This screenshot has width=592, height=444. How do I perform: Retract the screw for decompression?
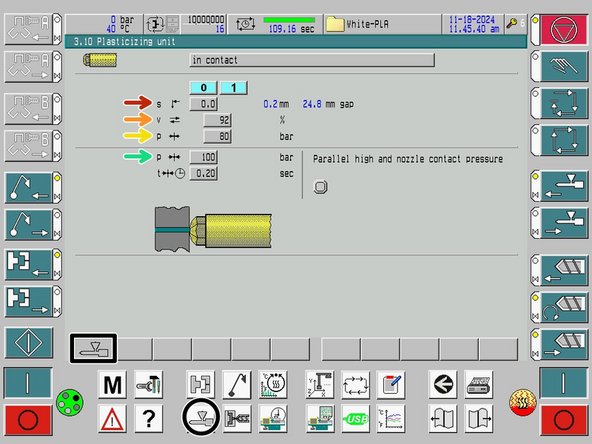564,345
